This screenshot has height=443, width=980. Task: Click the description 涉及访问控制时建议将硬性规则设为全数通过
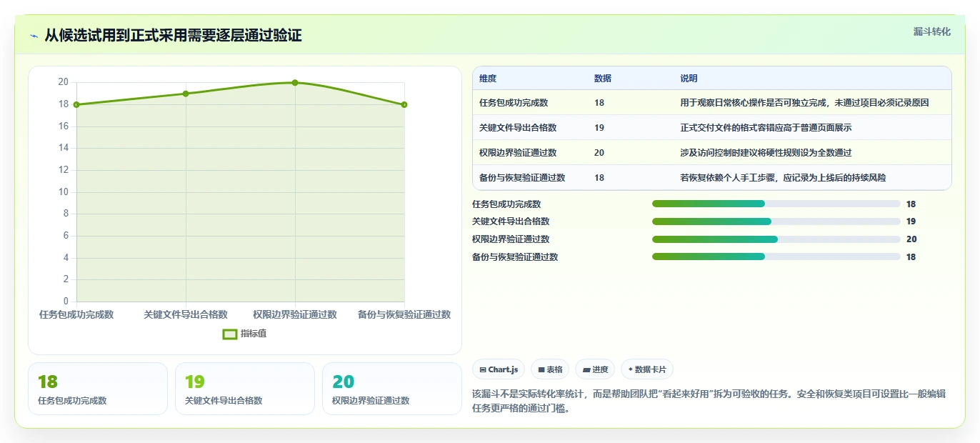point(766,152)
